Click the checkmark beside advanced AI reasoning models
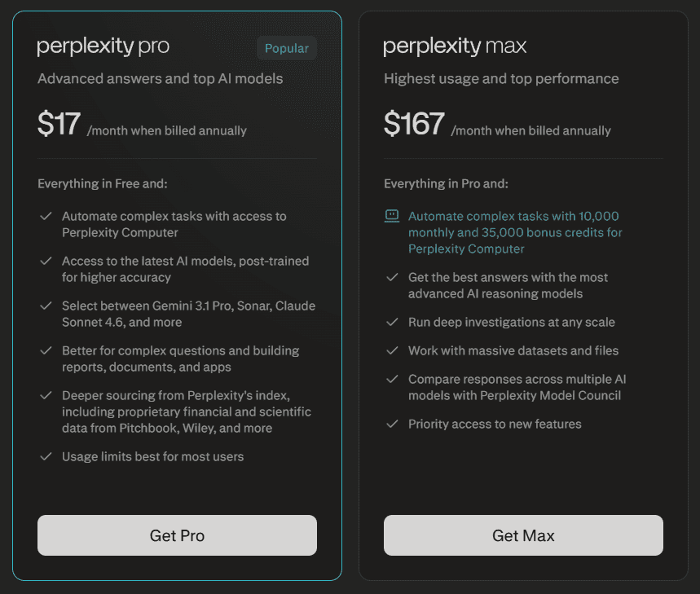 (x=392, y=278)
